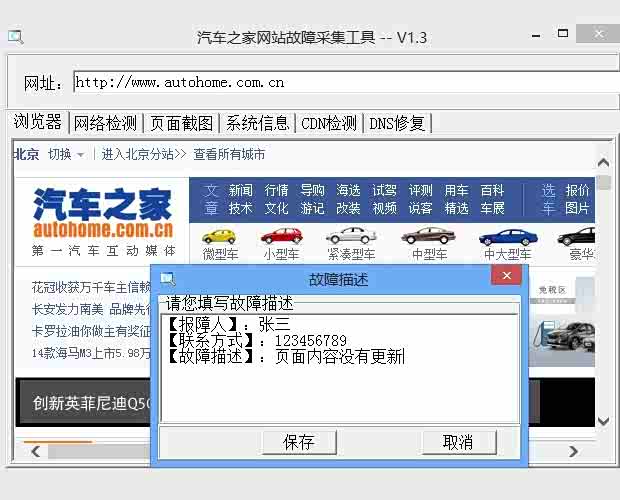This screenshot has width=620, height=500.
Task: Open the 系统信息 tab
Action: [x=257, y=123]
